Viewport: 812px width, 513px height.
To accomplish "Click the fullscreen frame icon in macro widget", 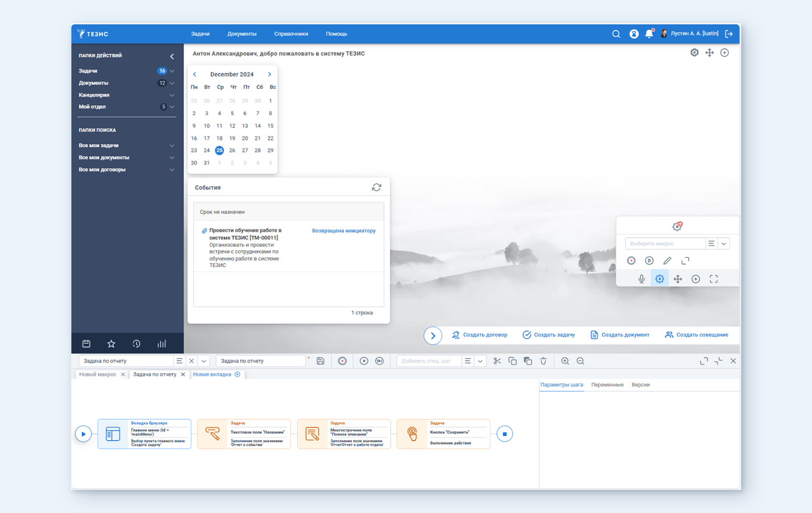I will pyautogui.click(x=714, y=279).
